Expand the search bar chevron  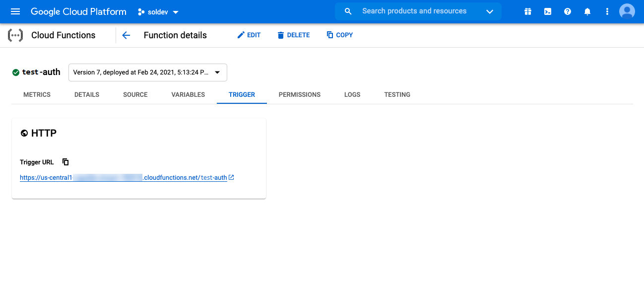(x=490, y=11)
